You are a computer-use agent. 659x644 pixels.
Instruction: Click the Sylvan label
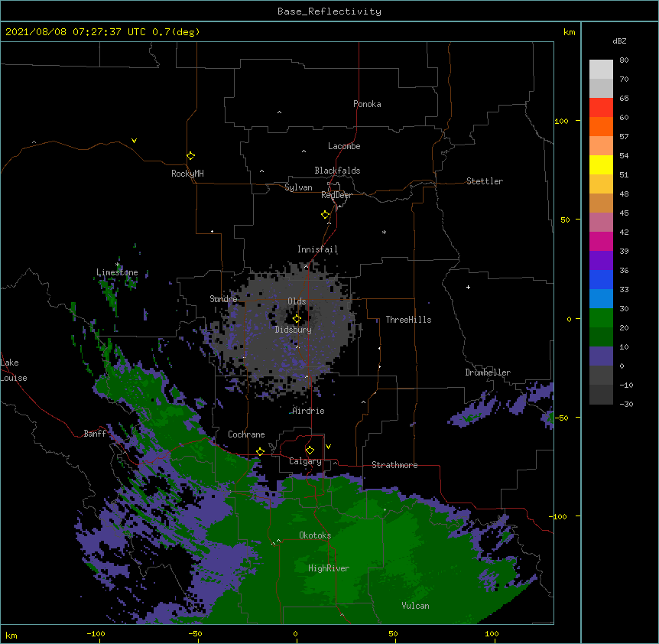(298, 187)
